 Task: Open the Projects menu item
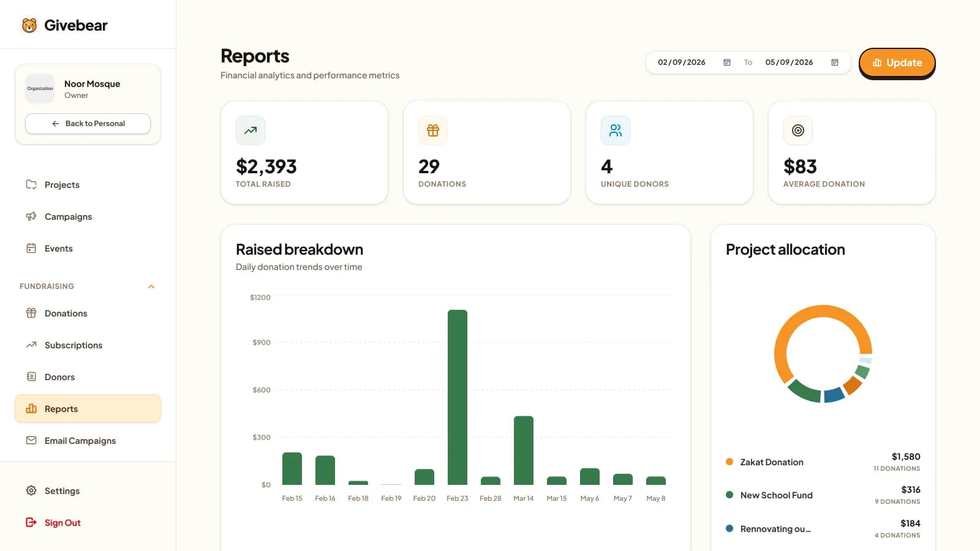[88, 184]
